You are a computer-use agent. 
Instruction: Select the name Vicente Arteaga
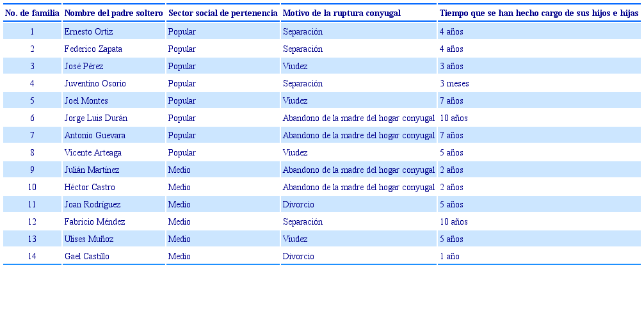pos(93,152)
